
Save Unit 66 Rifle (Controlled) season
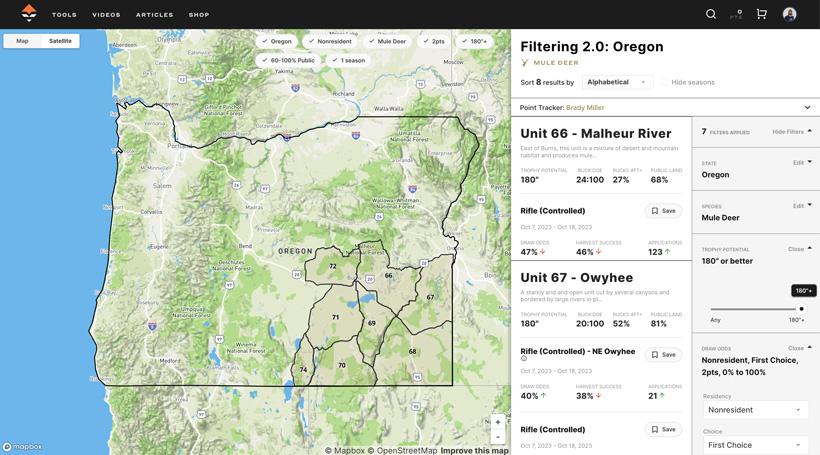[x=663, y=211]
